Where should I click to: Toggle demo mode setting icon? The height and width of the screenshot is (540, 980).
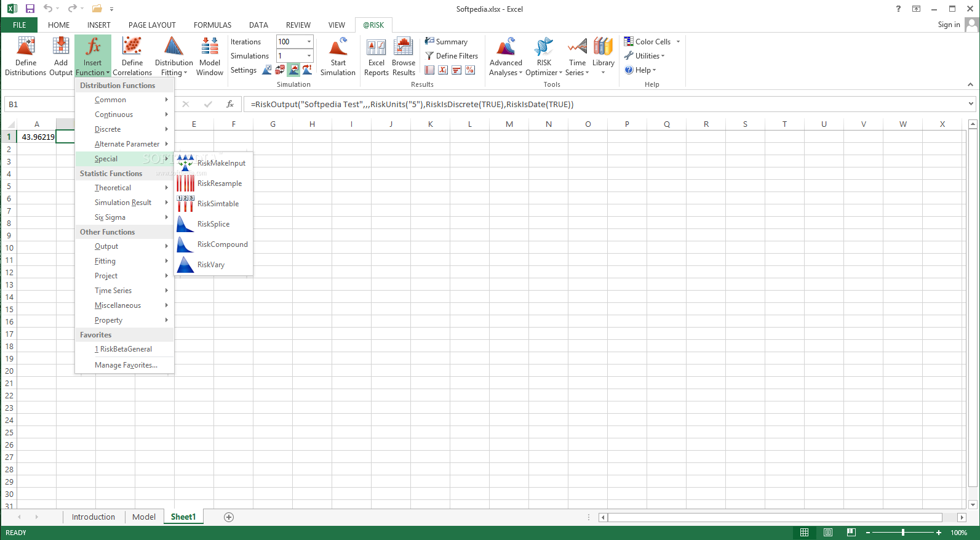(x=307, y=70)
